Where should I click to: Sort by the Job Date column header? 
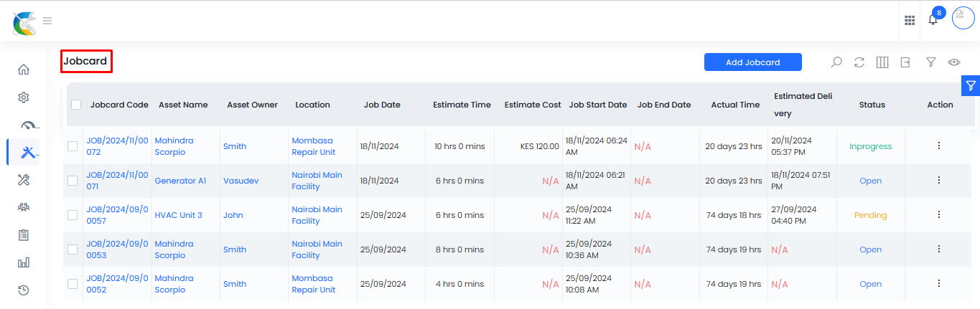pyautogui.click(x=382, y=105)
